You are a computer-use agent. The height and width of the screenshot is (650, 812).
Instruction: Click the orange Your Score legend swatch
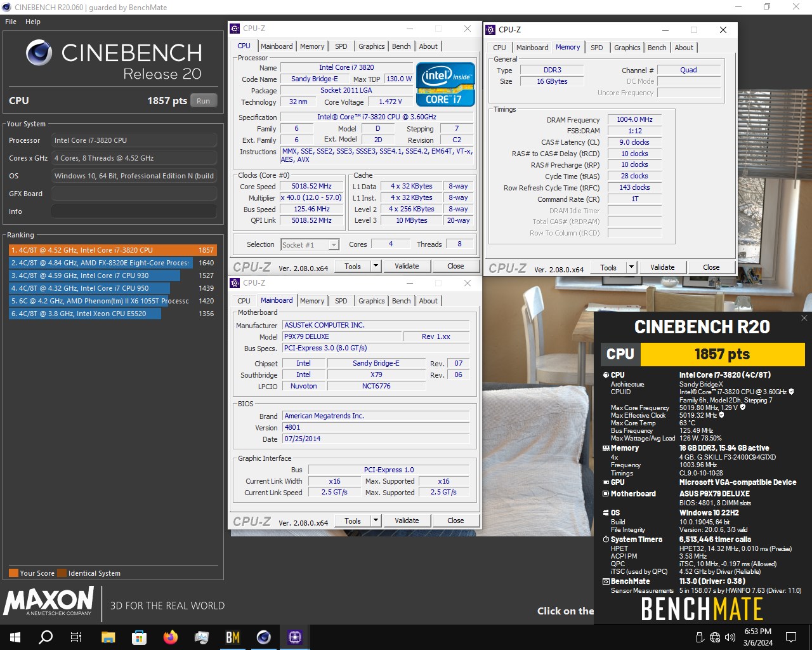[x=13, y=573]
